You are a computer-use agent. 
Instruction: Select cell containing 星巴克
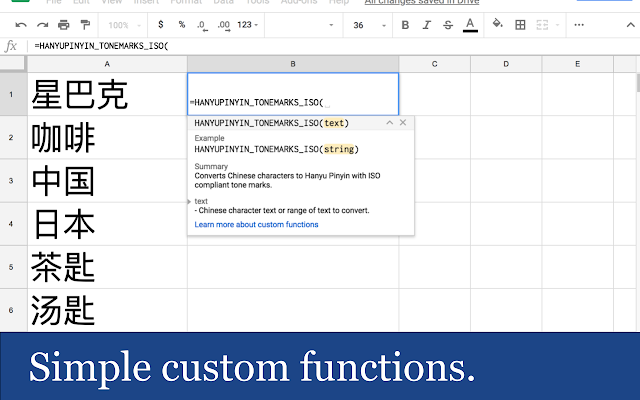[107, 94]
